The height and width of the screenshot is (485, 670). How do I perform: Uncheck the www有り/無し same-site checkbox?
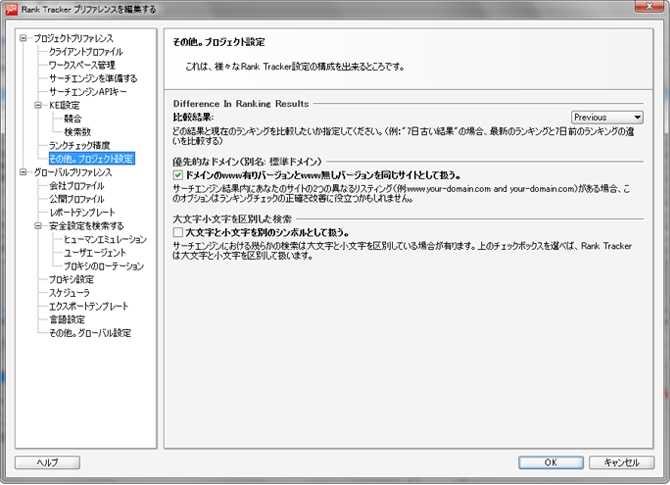coord(178,175)
